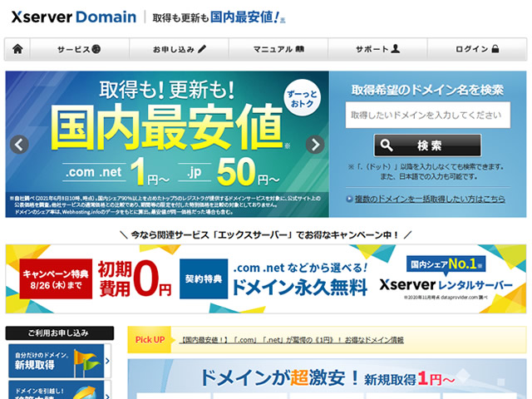Viewport: 532px width, 399px height.
Task: Click the キャンペーン特典 red label
Action: (x=56, y=279)
